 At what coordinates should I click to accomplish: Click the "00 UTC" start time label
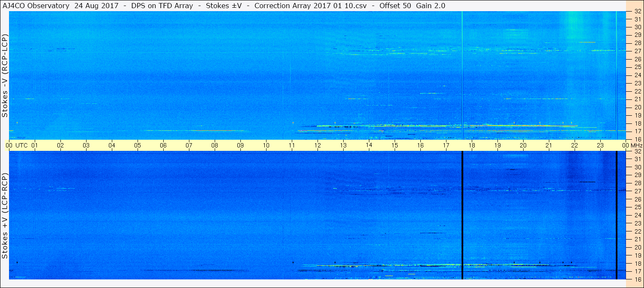coord(17,145)
